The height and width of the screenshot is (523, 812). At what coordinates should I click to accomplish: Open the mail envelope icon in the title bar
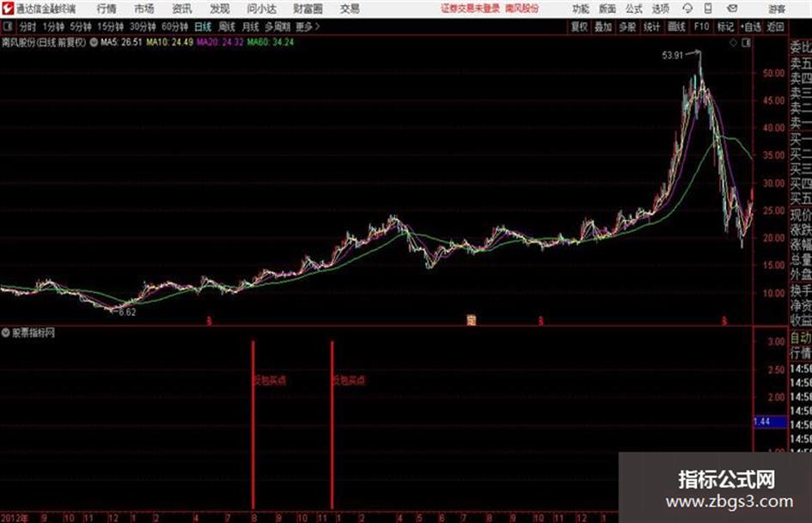pyautogui.click(x=732, y=9)
